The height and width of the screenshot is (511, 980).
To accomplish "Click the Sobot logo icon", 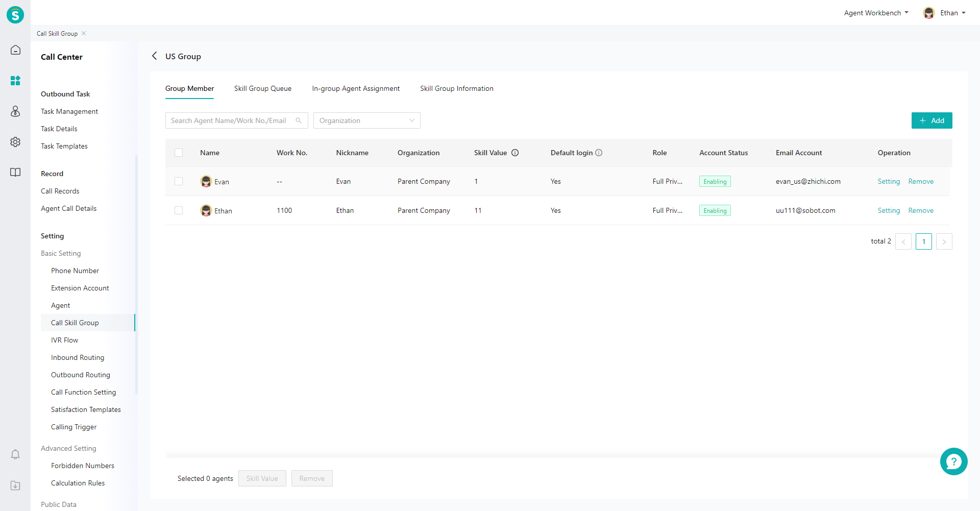I will pyautogui.click(x=15, y=15).
